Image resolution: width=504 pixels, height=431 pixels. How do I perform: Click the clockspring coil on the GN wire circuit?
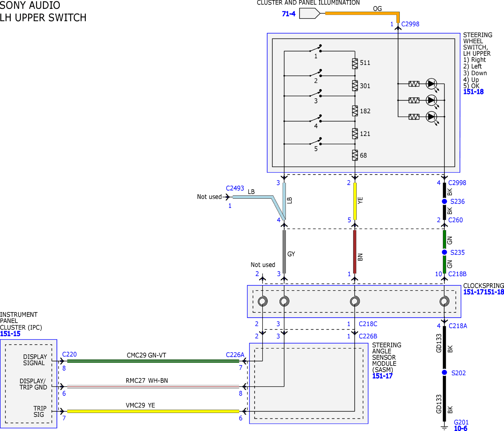(x=444, y=301)
